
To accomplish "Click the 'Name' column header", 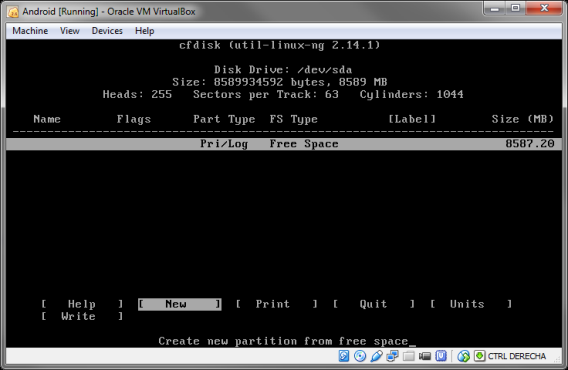I will pyautogui.click(x=47, y=119).
